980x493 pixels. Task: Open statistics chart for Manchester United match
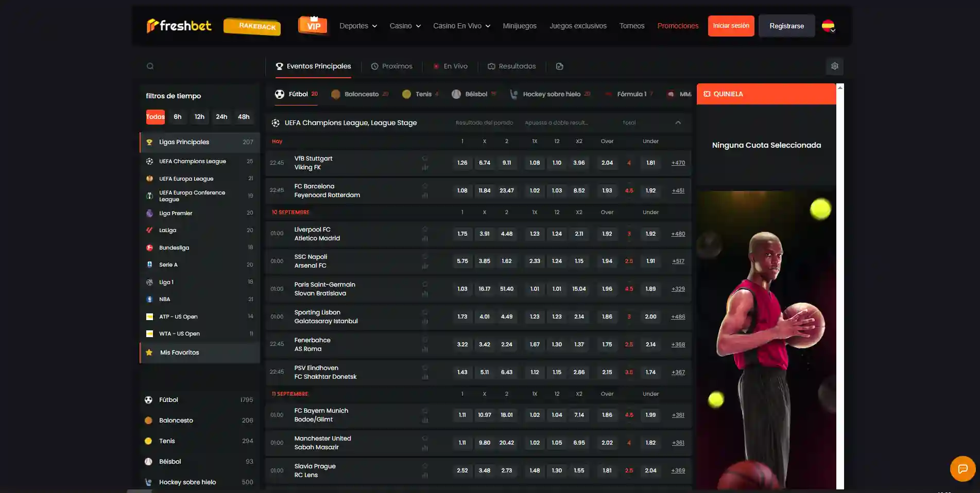[x=425, y=448]
